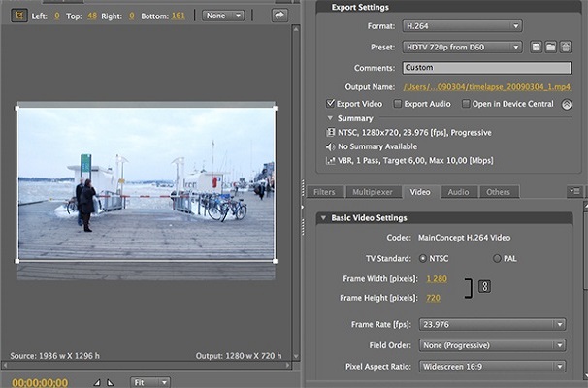Image resolution: width=588 pixels, height=388 pixels.
Task: Toggle the frame aspect ratio link icon
Action: (485, 286)
